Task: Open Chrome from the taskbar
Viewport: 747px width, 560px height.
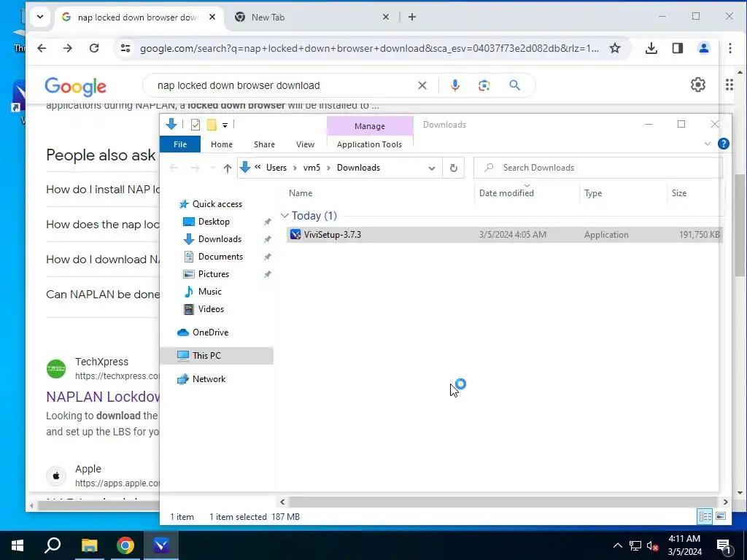Action: click(125, 545)
